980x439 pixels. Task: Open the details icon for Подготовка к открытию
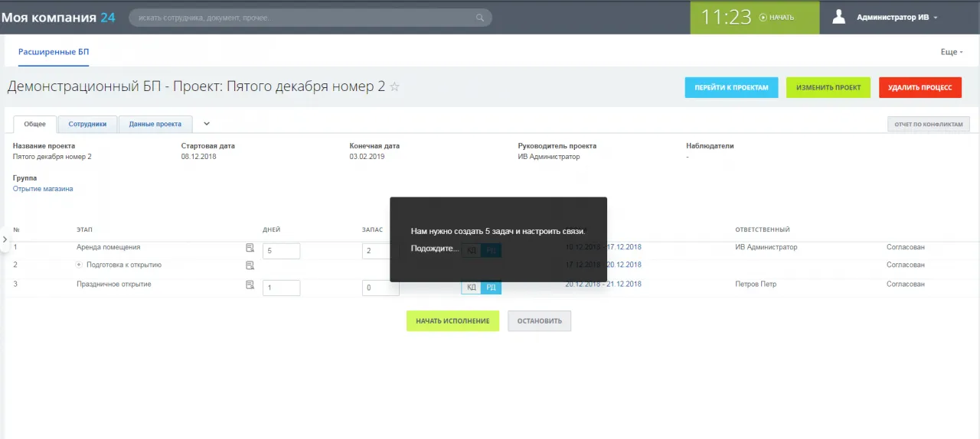pyautogui.click(x=250, y=265)
